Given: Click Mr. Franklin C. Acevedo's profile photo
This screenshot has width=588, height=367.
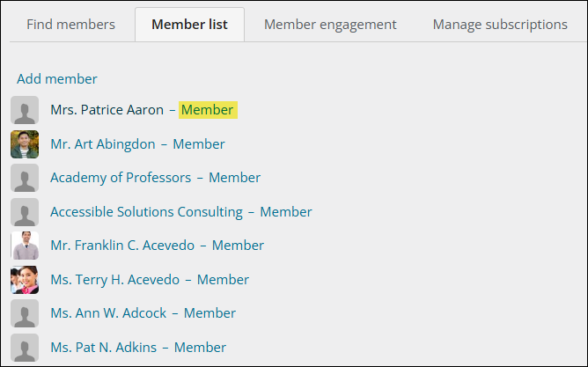Looking at the screenshot, I should click(25, 246).
